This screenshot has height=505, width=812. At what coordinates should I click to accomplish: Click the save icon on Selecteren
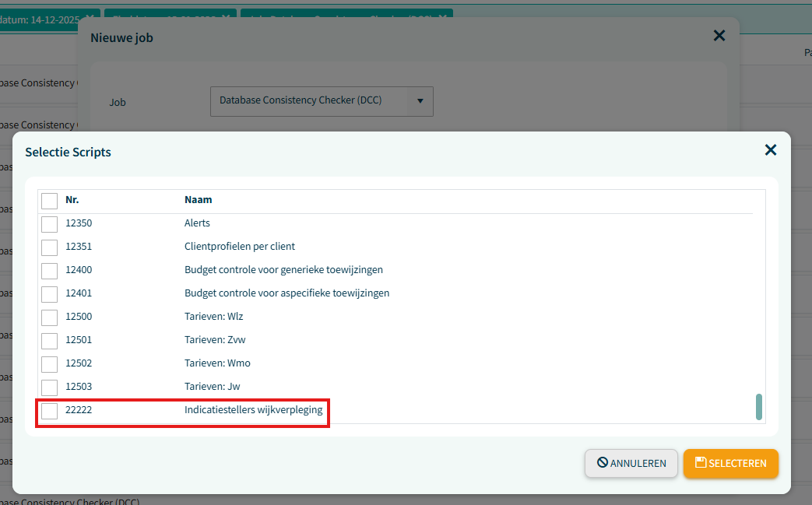tap(701, 463)
